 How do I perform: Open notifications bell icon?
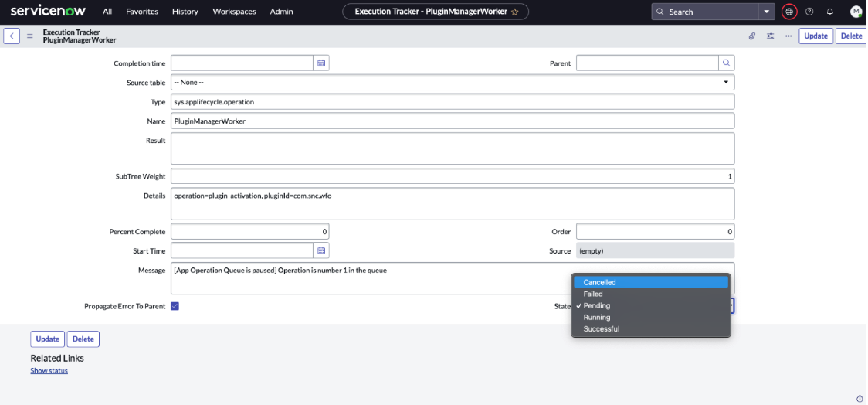830,11
